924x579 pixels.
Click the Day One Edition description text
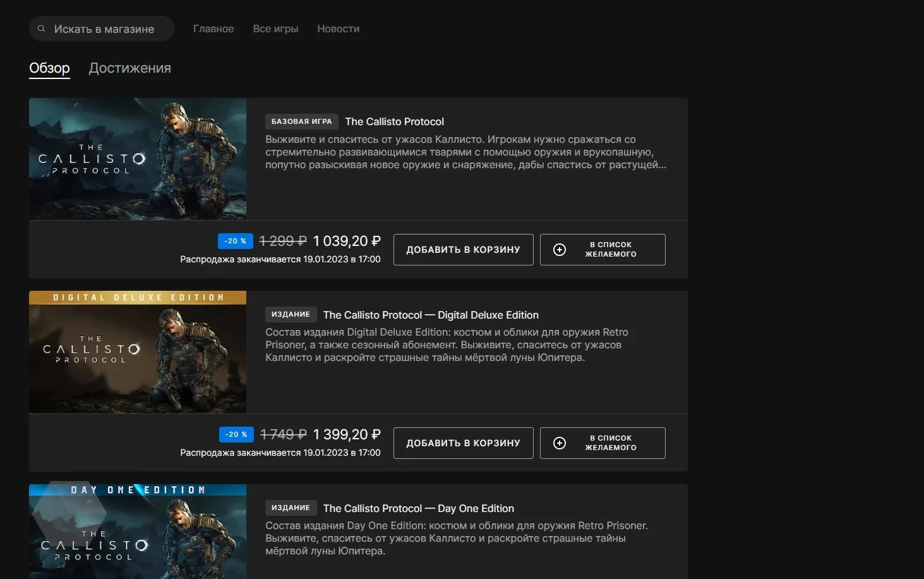(457, 539)
